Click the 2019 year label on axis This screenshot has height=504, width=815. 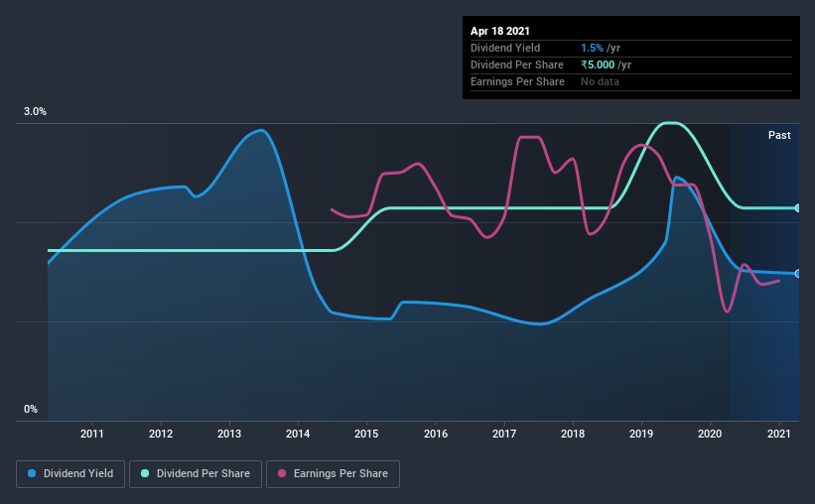point(641,434)
